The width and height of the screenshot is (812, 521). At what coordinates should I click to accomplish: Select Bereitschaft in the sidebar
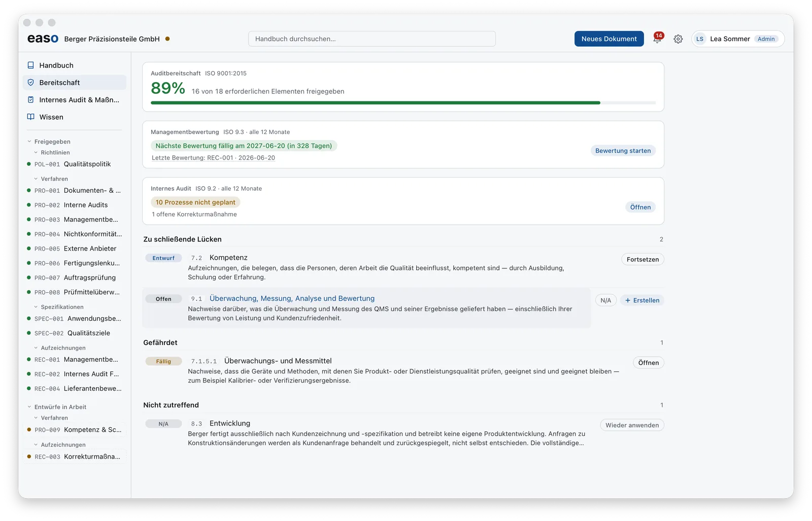pyautogui.click(x=75, y=83)
